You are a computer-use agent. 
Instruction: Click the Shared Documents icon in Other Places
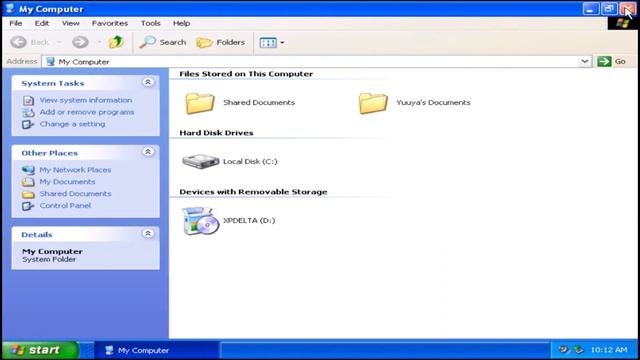(28, 194)
